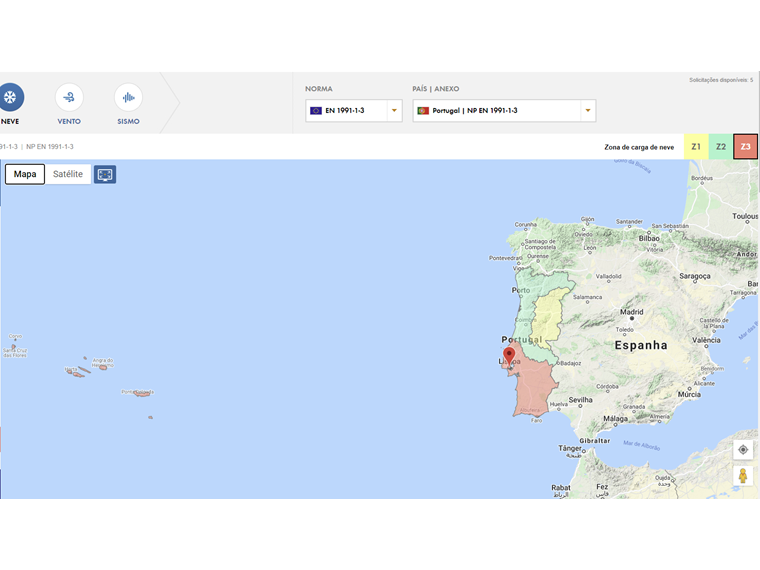760x570 pixels.
Task: Click the Valência label on the map
Action: point(706,340)
